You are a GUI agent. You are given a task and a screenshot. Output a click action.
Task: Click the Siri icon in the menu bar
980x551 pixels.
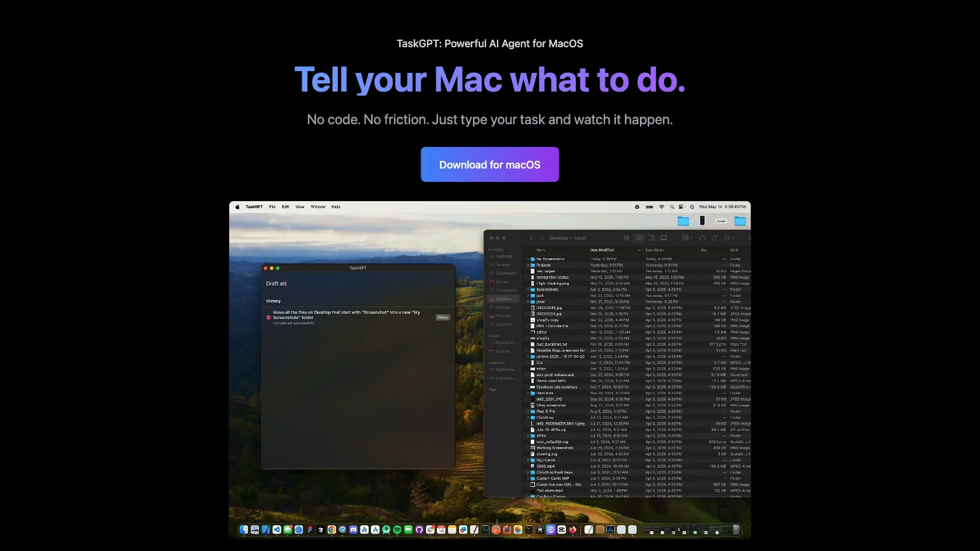[x=692, y=206]
